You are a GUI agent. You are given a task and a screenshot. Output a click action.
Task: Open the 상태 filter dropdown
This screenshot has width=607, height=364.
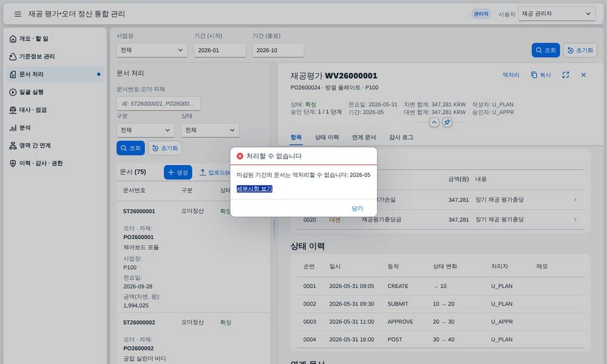[x=210, y=130]
